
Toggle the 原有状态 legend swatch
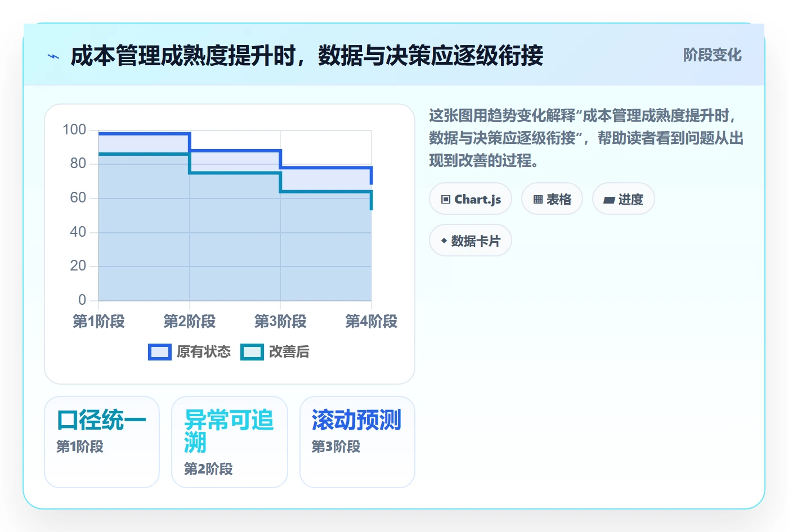click(x=160, y=352)
